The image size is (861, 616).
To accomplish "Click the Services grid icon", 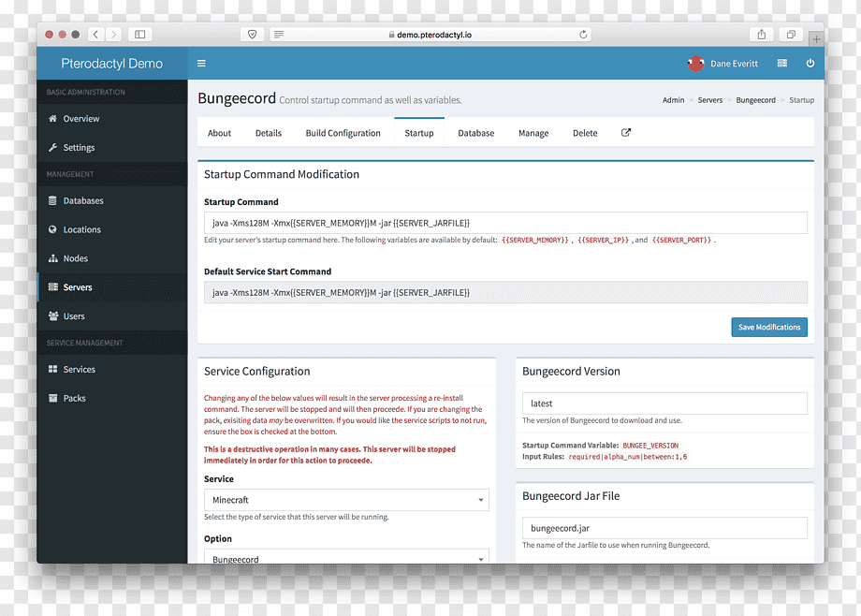I will click(52, 369).
